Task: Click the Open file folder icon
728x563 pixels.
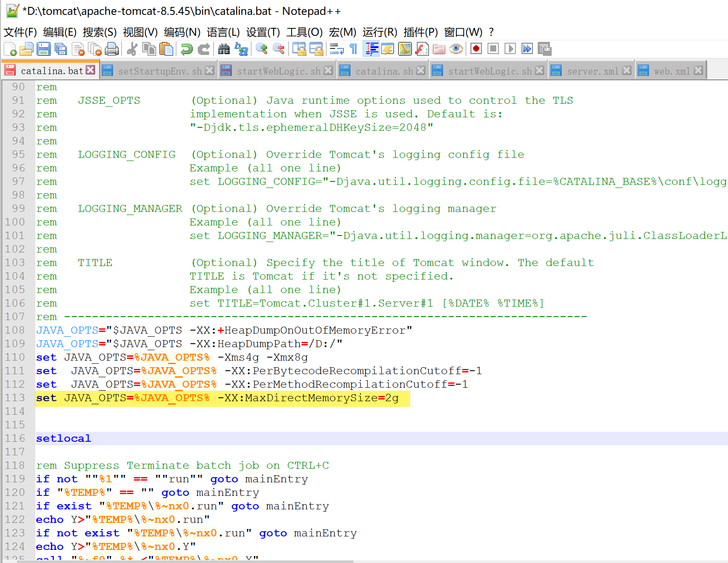Action: [x=27, y=49]
